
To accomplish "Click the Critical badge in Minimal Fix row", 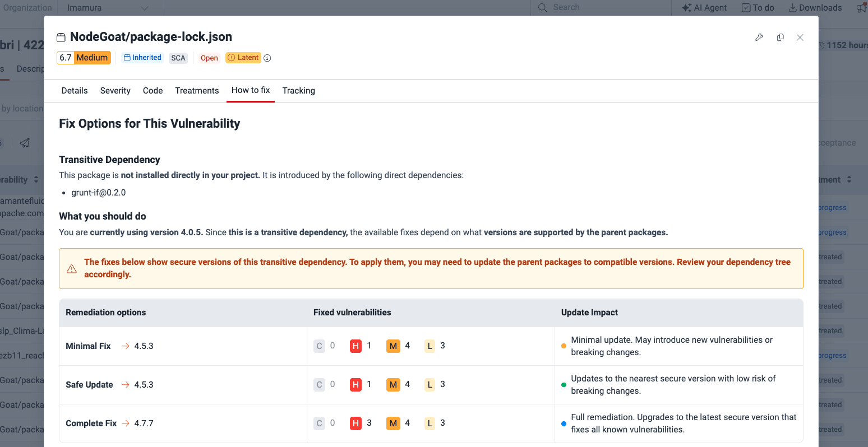I will click(320, 346).
